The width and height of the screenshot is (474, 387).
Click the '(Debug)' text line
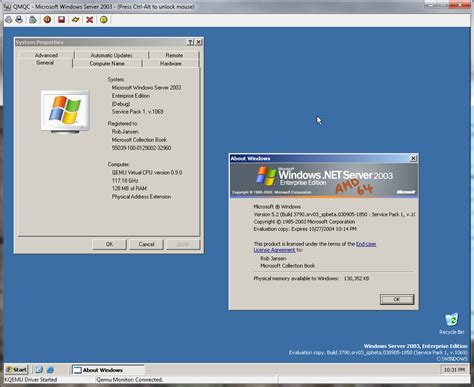pyautogui.click(x=121, y=104)
